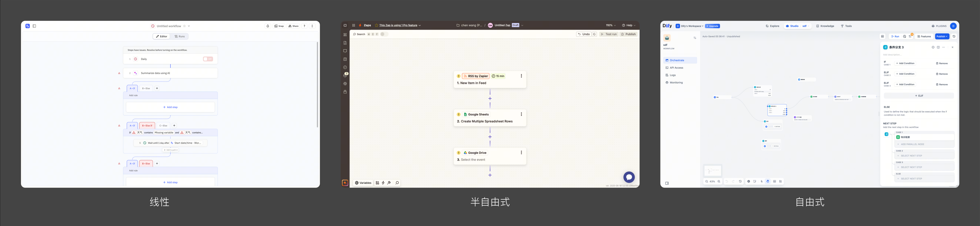Click the Share button
Image resolution: width=980 pixels, height=226 pixels.
(293, 26)
